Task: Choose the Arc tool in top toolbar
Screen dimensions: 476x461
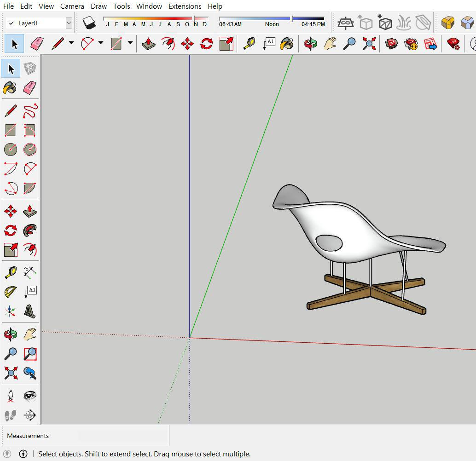Action: tap(87, 44)
